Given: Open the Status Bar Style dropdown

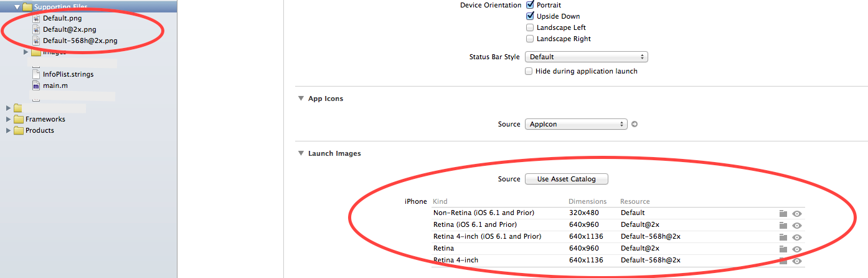Looking at the screenshot, I should (586, 57).
